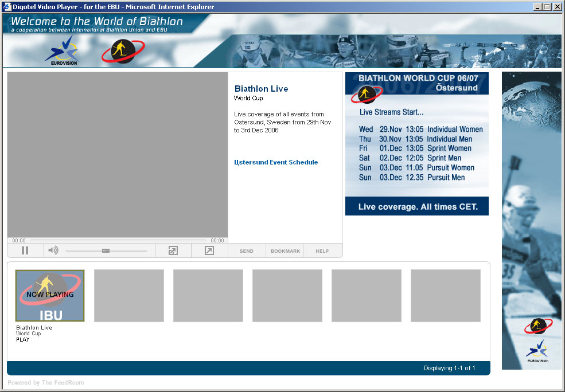565x392 pixels.
Task: Pause the video with the pause button
Action: pyautogui.click(x=25, y=250)
